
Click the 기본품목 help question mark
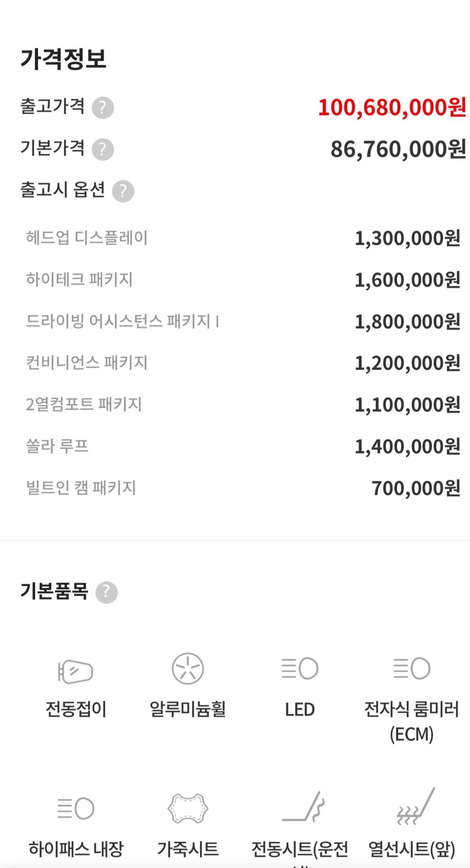[x=106, y=592]
